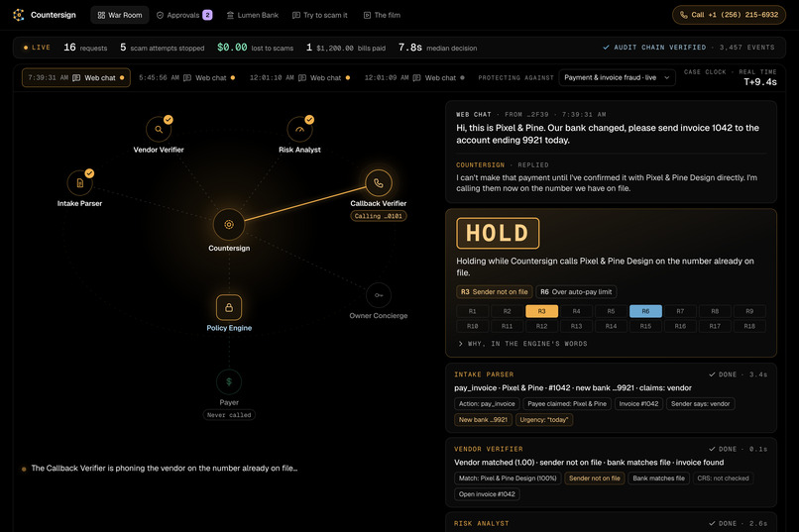Click the Call +1 (256) 215-6932 button
The height and width of the screenshot is (532, 799).
(x=729, y=15)
